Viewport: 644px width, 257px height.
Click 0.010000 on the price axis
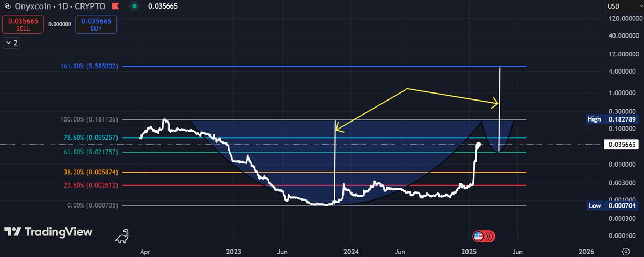623,165
